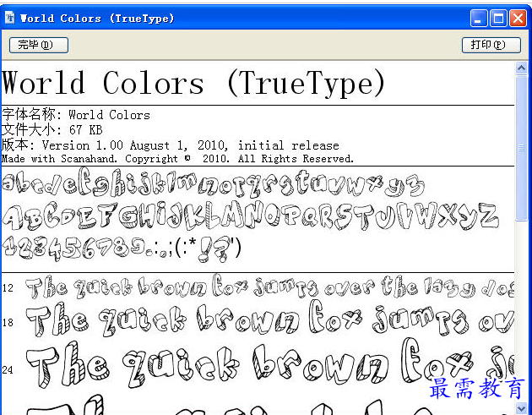Screen dimensions: 532x415
Task: Click the digits and punctuation sample row
Action: pyautogui.click(x=122, y=248)
